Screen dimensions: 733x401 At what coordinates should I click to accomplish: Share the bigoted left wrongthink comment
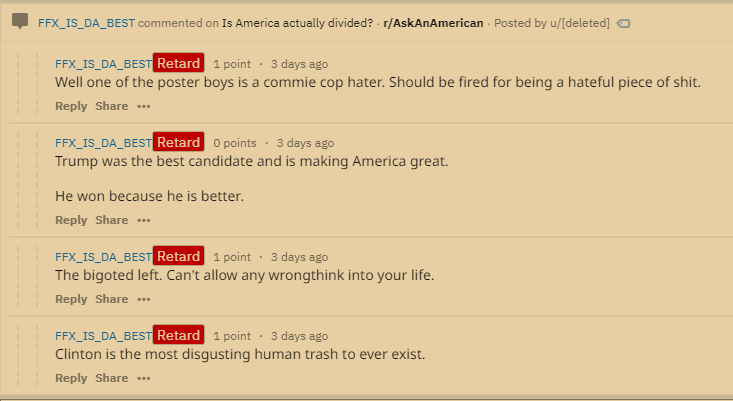tap(112, 299)
